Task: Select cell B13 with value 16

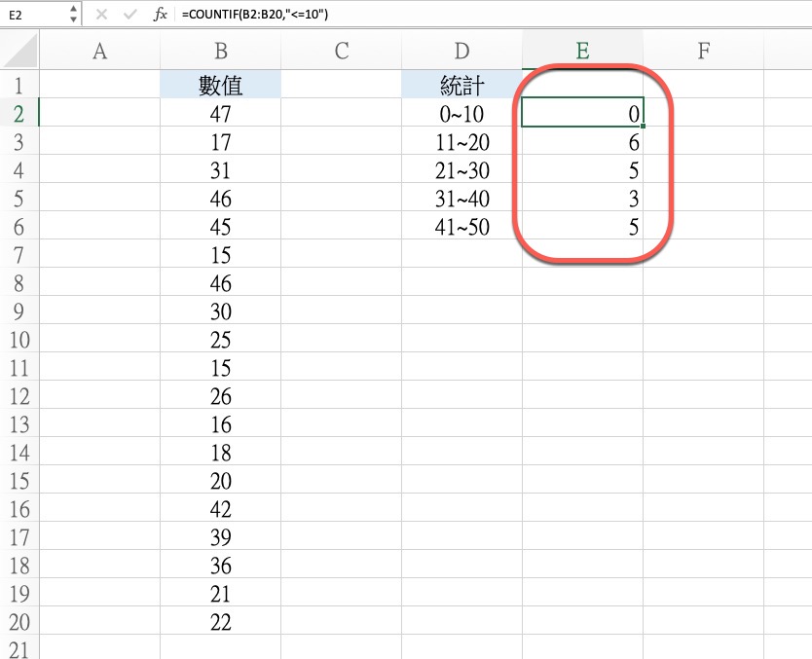Action: point(221,422)
